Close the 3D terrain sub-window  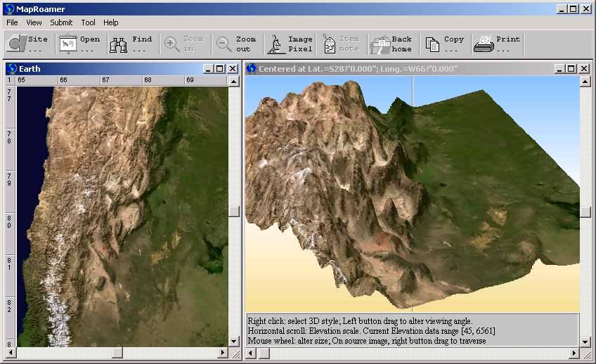coord(584,69)
